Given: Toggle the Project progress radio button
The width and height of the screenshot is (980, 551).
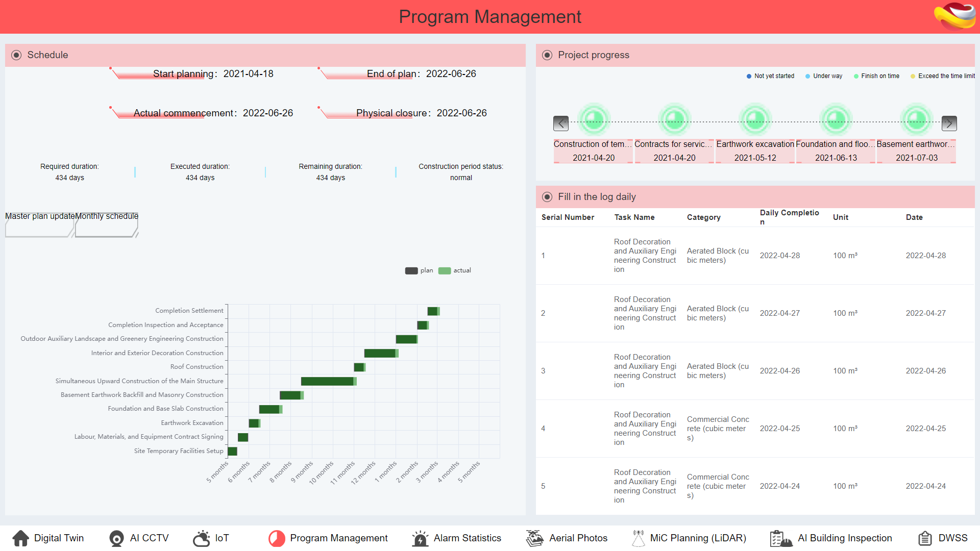Looking at the screenshot, I should point(547,55).
